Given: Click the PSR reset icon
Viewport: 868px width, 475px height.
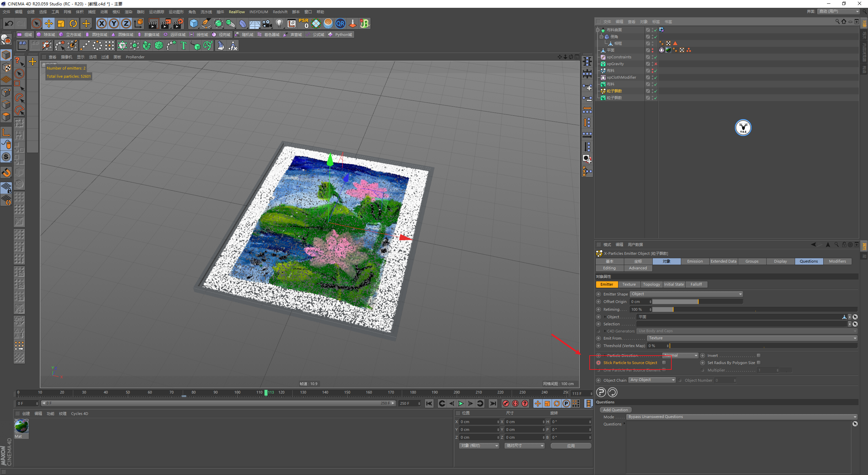Looking at the screenshot, I should [304, 23].
